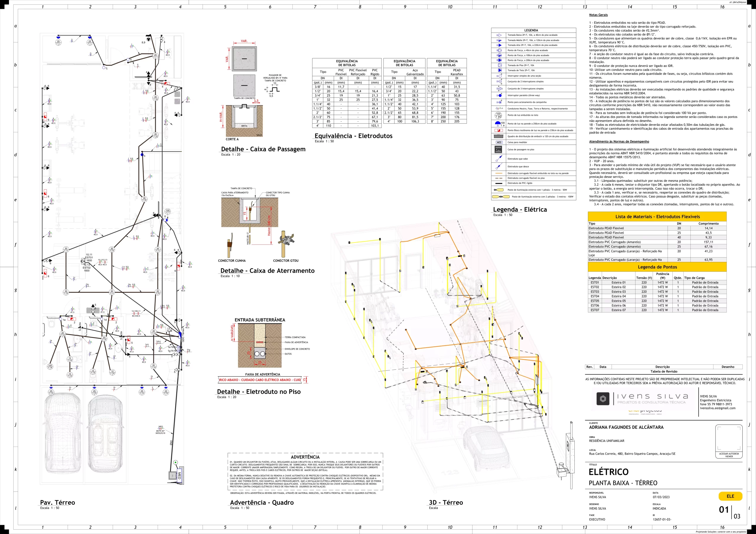756x534 pixels.
Task: Click the Equivalência - Eletrodutos view title
Action: (x=353, y=136)
